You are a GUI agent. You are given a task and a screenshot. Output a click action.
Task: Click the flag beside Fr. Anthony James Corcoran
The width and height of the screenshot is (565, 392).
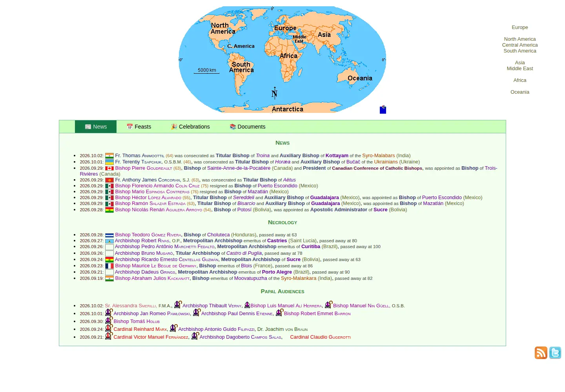(109, 180)
